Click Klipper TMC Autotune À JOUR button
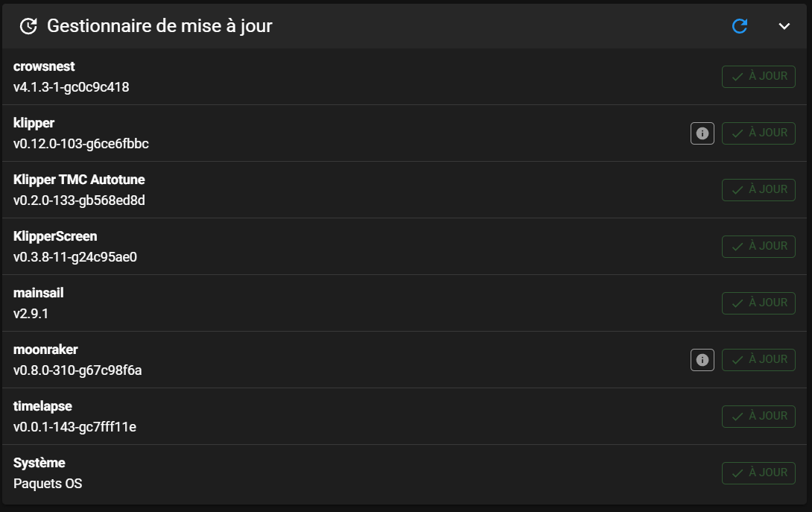812x512 pixels. 758,190
